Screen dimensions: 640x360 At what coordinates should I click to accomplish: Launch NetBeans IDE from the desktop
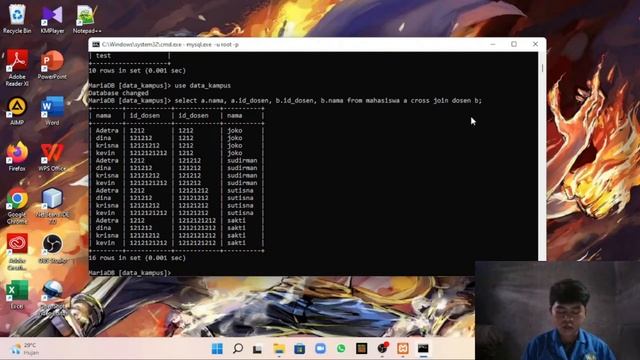click(x=52, y=205)
